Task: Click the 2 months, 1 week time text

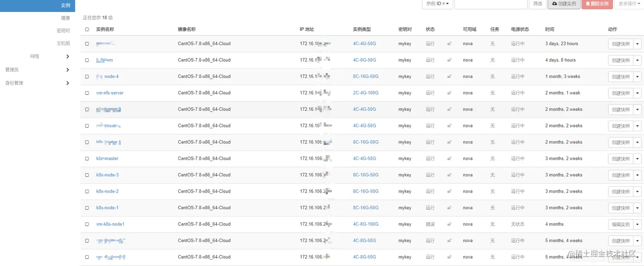Action: point(563,93)
